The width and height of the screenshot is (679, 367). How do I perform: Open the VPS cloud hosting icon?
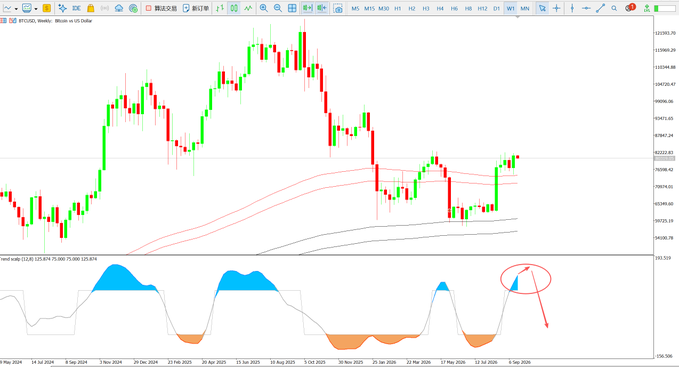click(119, 8)
